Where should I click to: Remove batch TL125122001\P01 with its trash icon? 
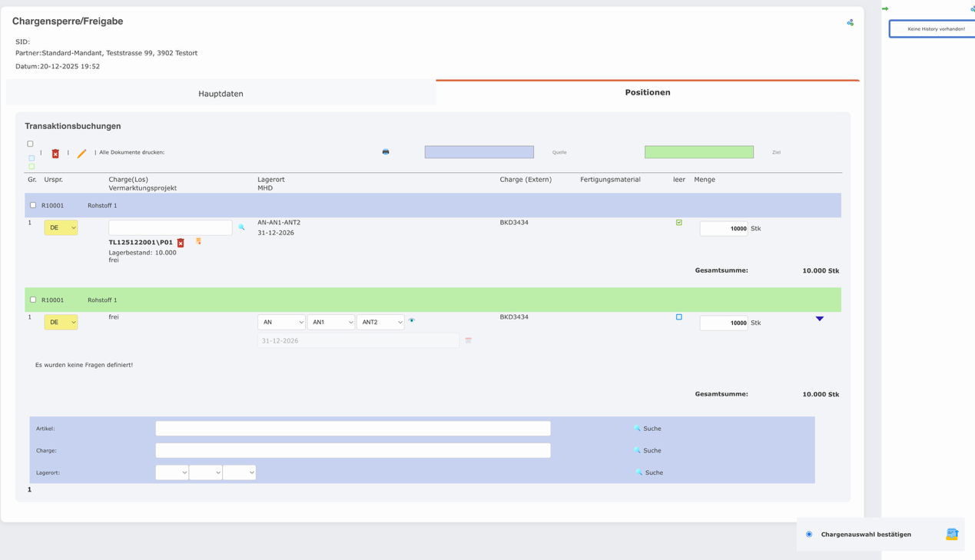point(181,243)
